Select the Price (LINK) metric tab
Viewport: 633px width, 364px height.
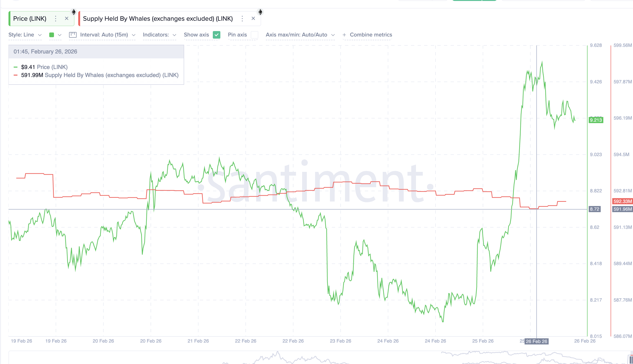coord(30,19)
